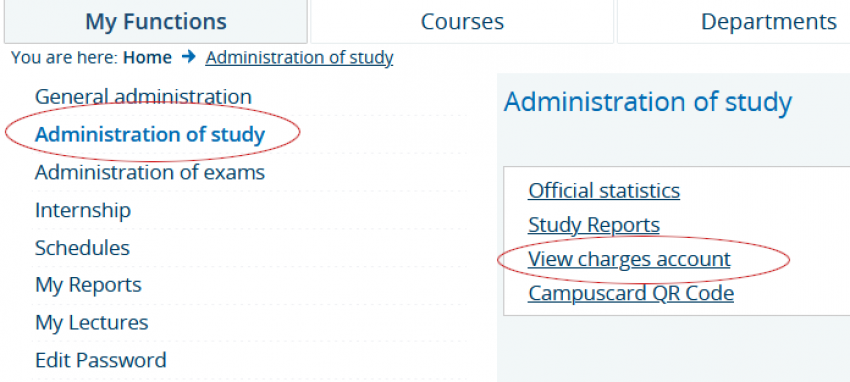Click the breadcrumb arrow icon
The width and height of the screenshot is (850, 382).
tap(189, 57)
